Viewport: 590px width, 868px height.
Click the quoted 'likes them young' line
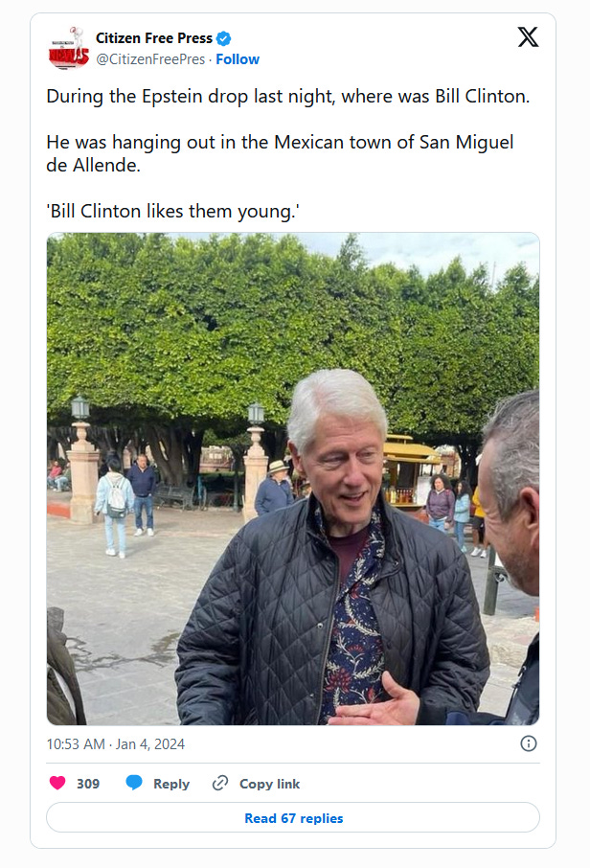coord(173,212)
